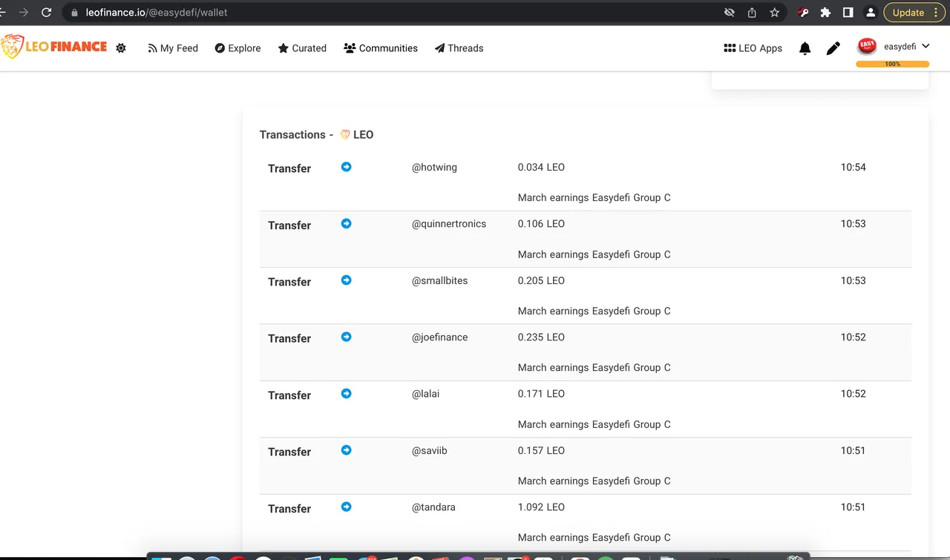Go to Threads
The height and width of the screenshot is (560, 950).
(x=459, y=48)
